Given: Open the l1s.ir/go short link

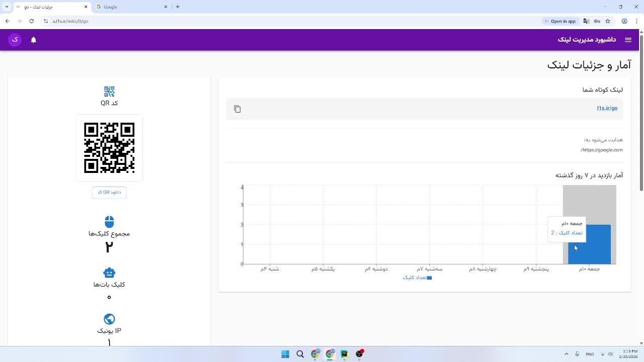Looking at the screenshot, I should (607, 108).
